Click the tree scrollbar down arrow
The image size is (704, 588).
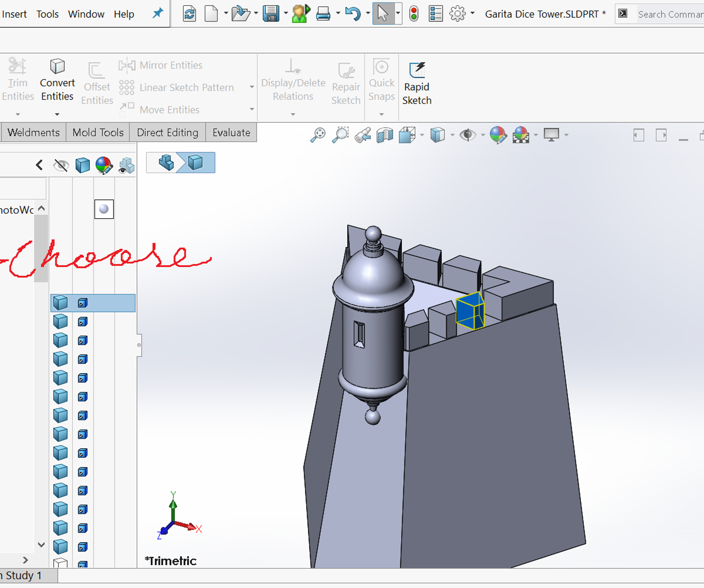(x=41, y=545)
